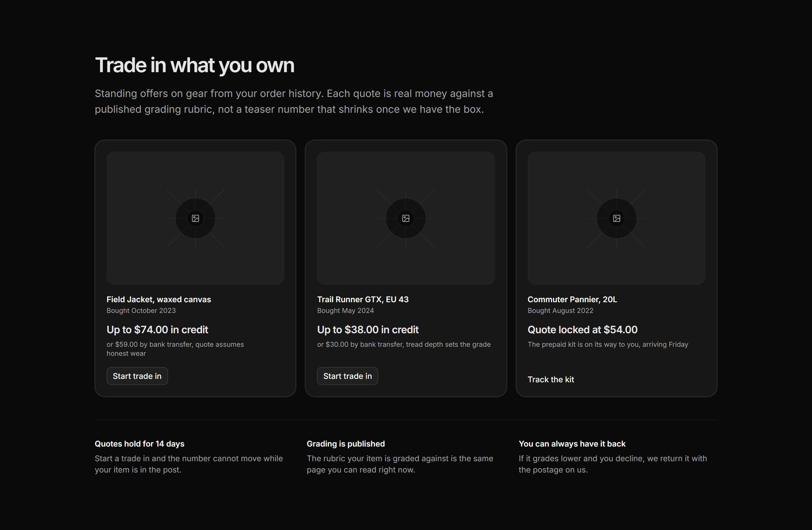Screen dimensions: 812x530
Task: Select the title Field Jacket, waxed canvas
Action: 159,299
